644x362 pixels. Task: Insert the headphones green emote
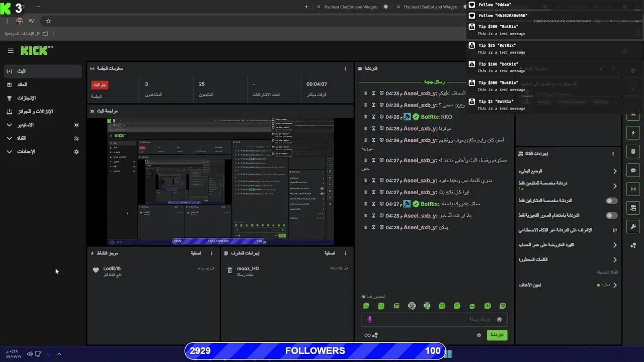[x=427, y=306]
